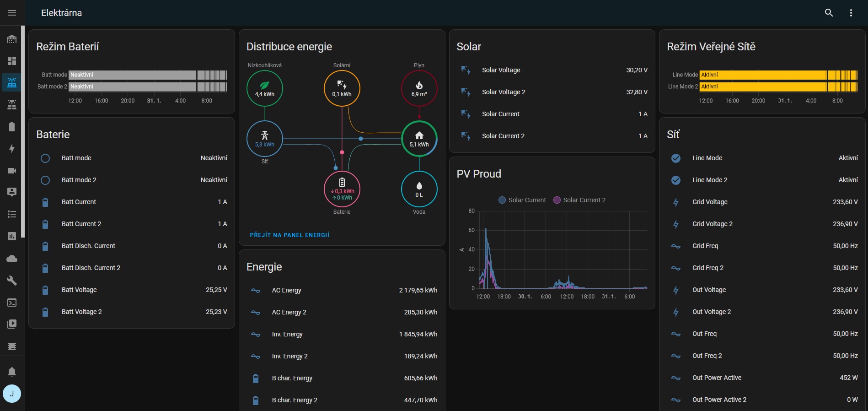Open the camera icon in the sidebar
Image resolution: width=868 pixels, height=411 pixels.
[x=12, y=170]
